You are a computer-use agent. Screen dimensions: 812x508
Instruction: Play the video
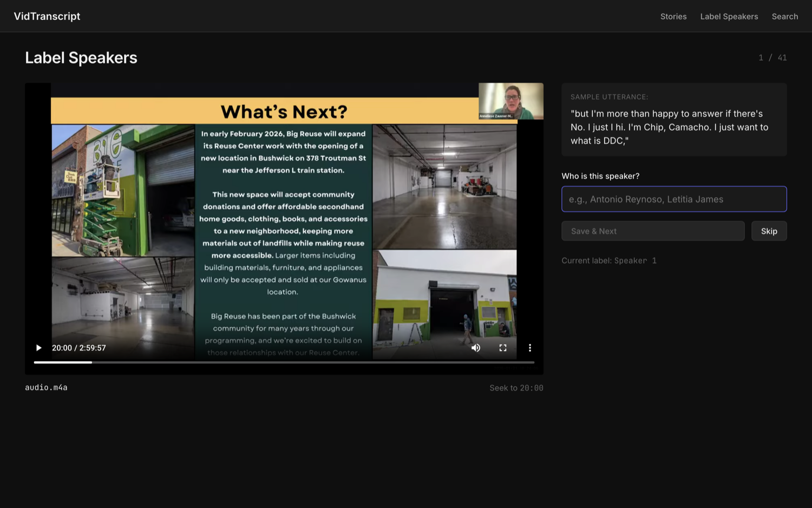pos(38,348)
